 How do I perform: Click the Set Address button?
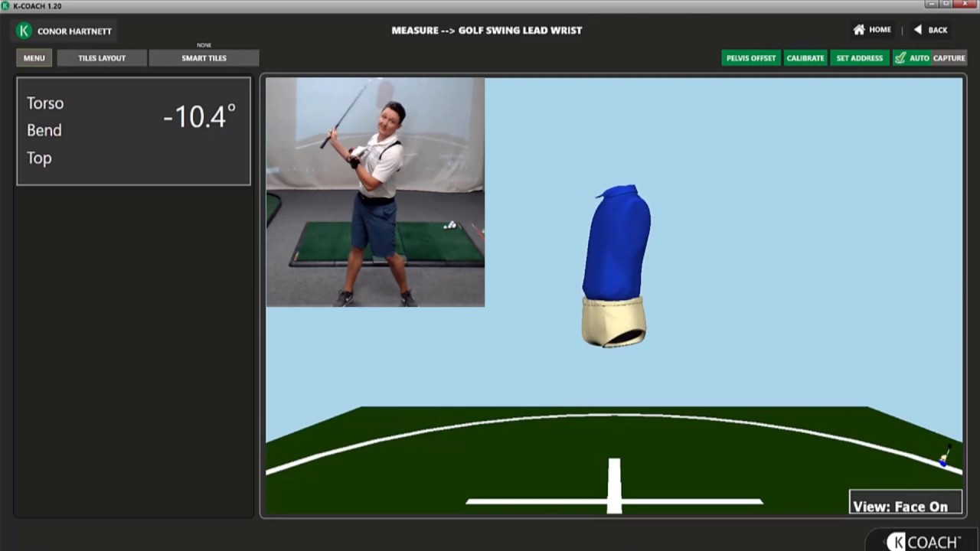point(860,58)
